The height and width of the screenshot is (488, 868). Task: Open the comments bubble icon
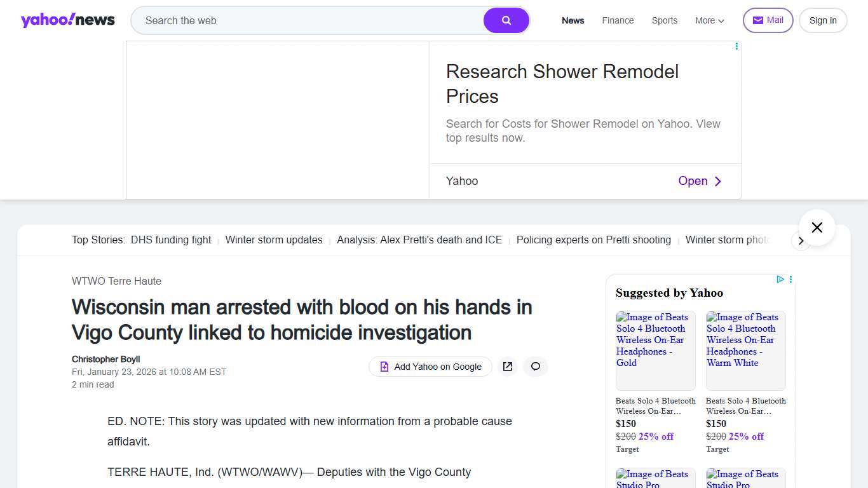pyautogui.click(x=536, y=367)
